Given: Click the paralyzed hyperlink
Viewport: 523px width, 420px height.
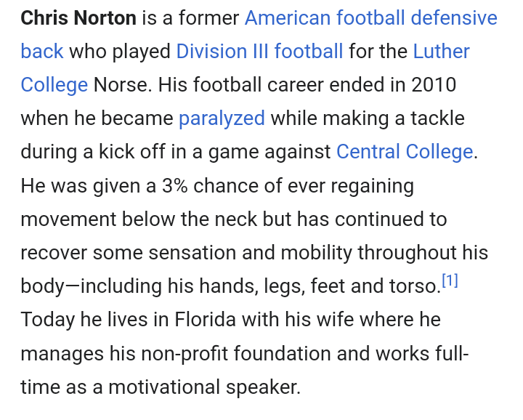Looking at the screenshot, I should 222,118.
